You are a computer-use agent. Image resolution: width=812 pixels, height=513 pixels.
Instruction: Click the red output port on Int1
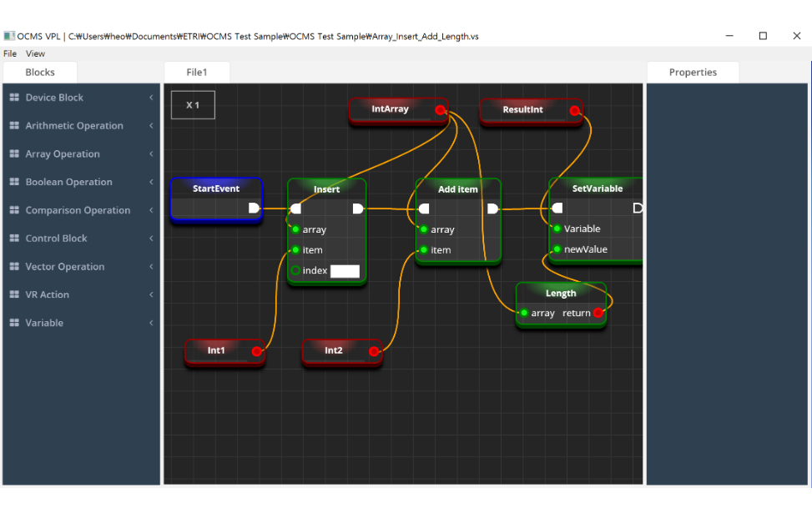tap(257, 352)
